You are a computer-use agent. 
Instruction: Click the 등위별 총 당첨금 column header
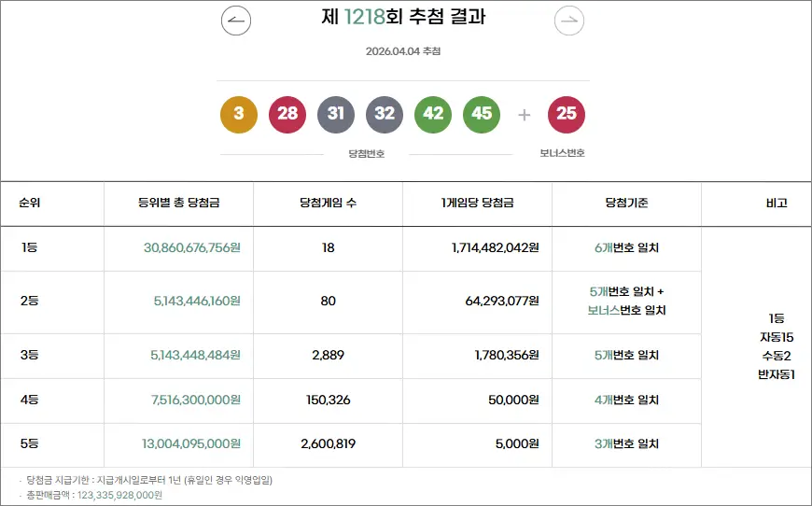click(178, 204)
